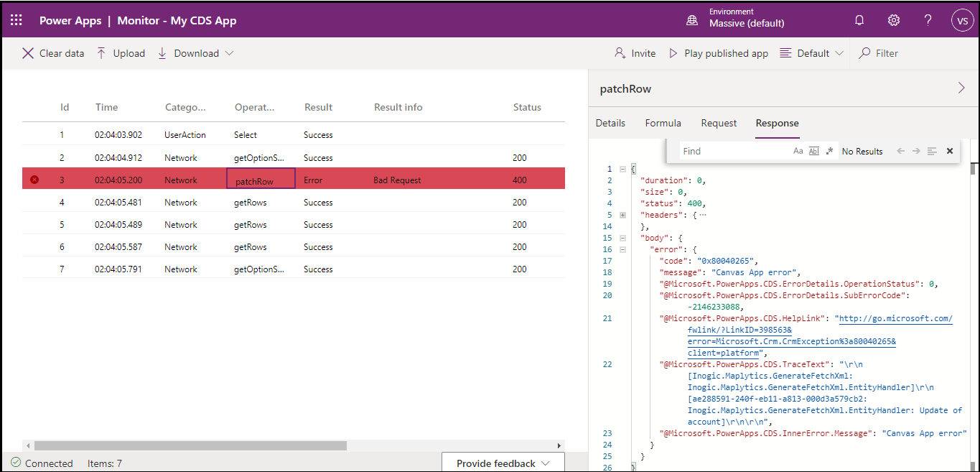Screen dimensions: 980x472
Task: Click the Operation column header
Action: tap(254, 107)
